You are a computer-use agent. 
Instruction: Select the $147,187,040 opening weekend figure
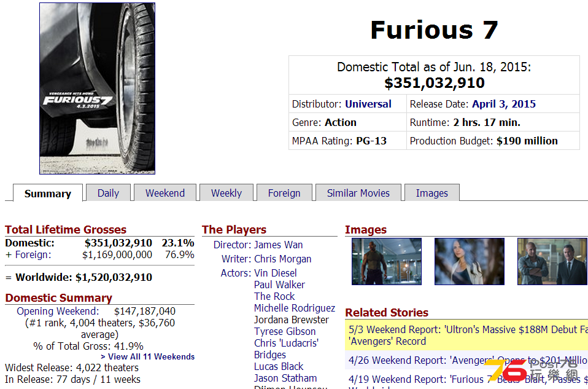point(145,312)
